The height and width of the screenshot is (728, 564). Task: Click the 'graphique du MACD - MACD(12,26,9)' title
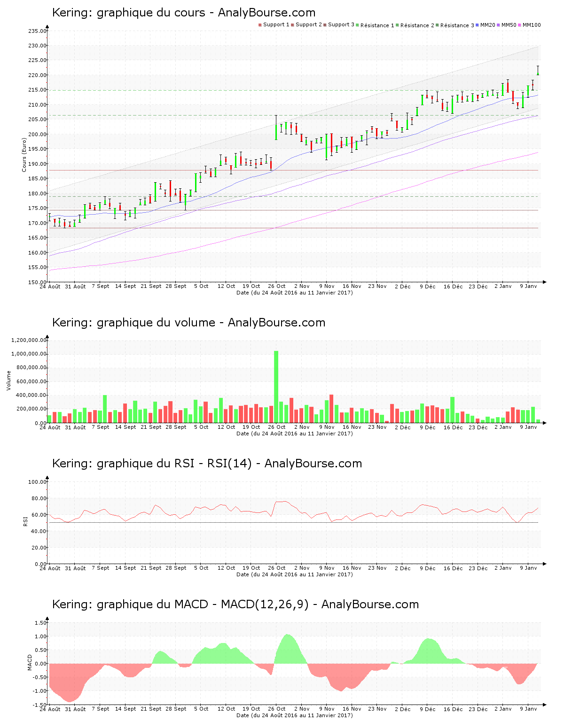(203, 604)
